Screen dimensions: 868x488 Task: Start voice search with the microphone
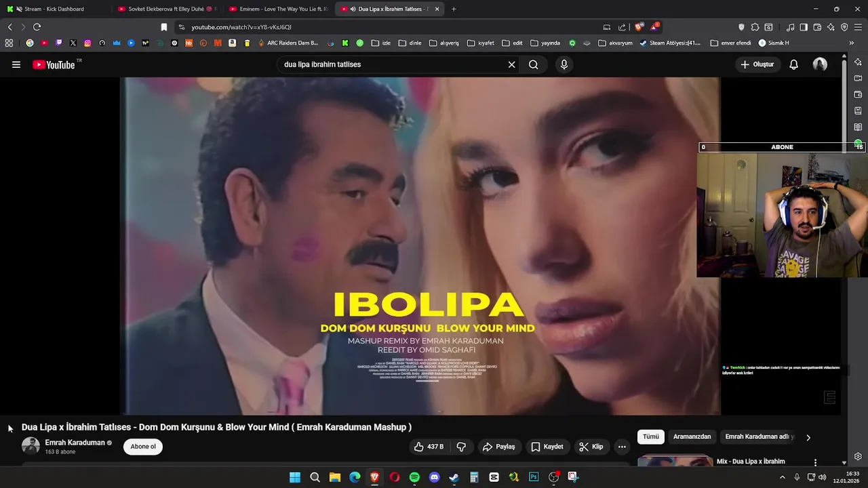564,64
